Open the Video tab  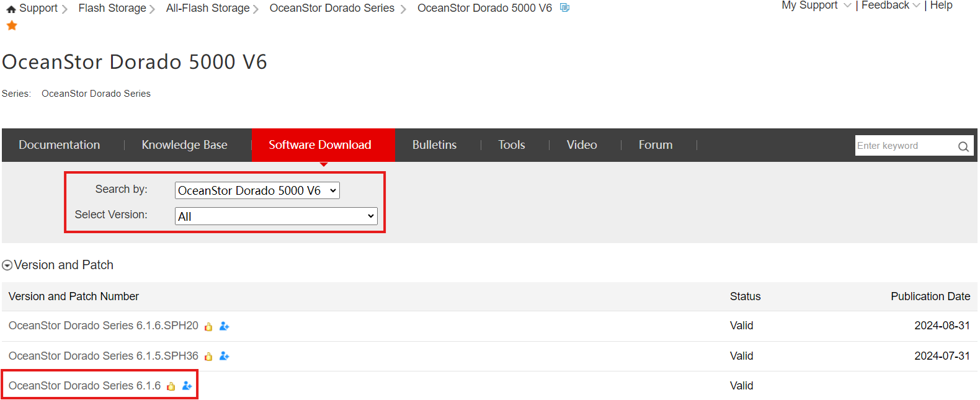coord(582,144)
